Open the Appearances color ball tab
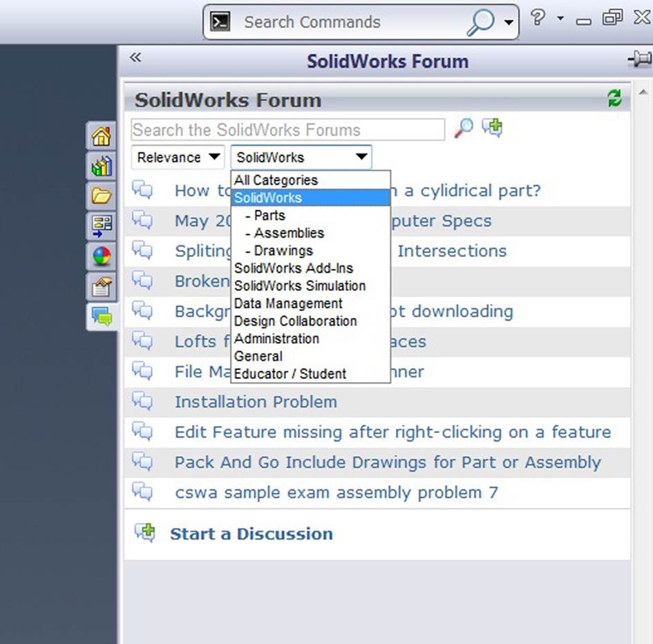Viewport: 653px width, 644px height. (102, 256)
